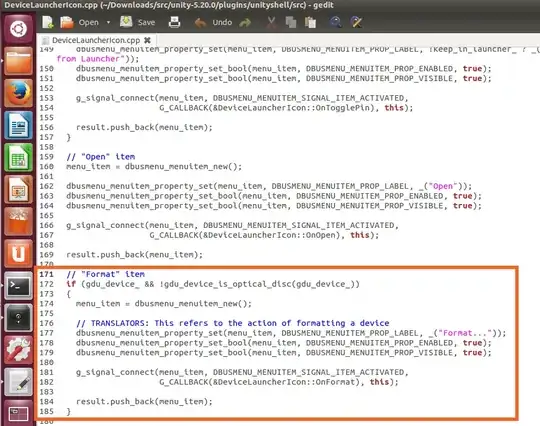The height and width of the screenshot is (426, 540).
Task: Open Terminal from the launcher
Action: tap(18, 286)
